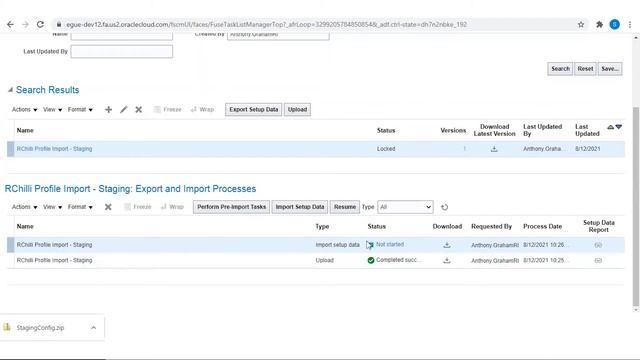This screenshot has height=360, width=640.
Task: Click the Upload button
Action: pyautogui.click(x=297, y=109)
